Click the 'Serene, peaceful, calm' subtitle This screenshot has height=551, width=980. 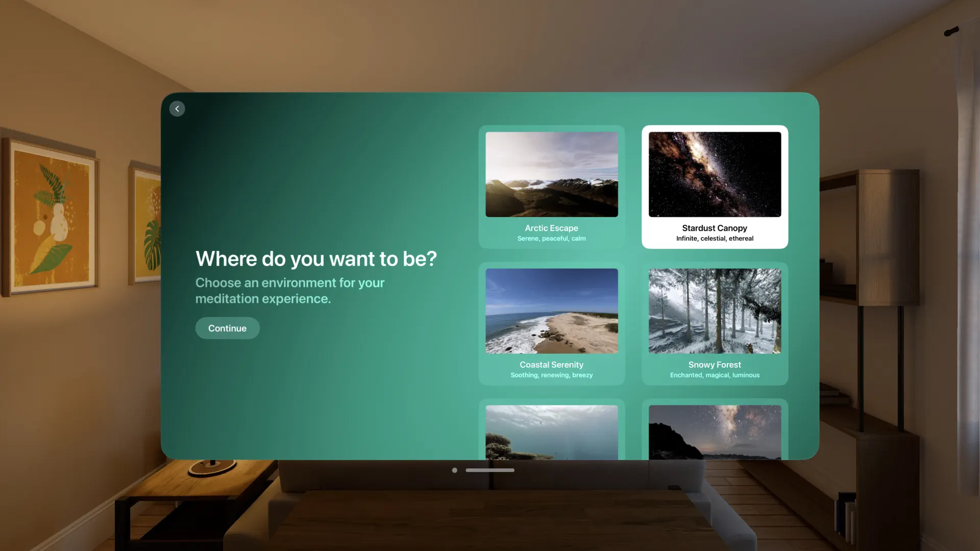551,239
